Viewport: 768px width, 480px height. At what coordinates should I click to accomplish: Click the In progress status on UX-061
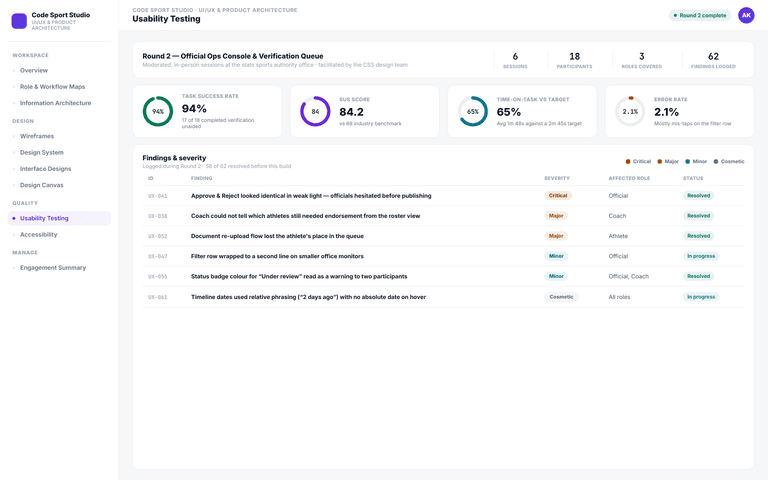pos(701,297)
